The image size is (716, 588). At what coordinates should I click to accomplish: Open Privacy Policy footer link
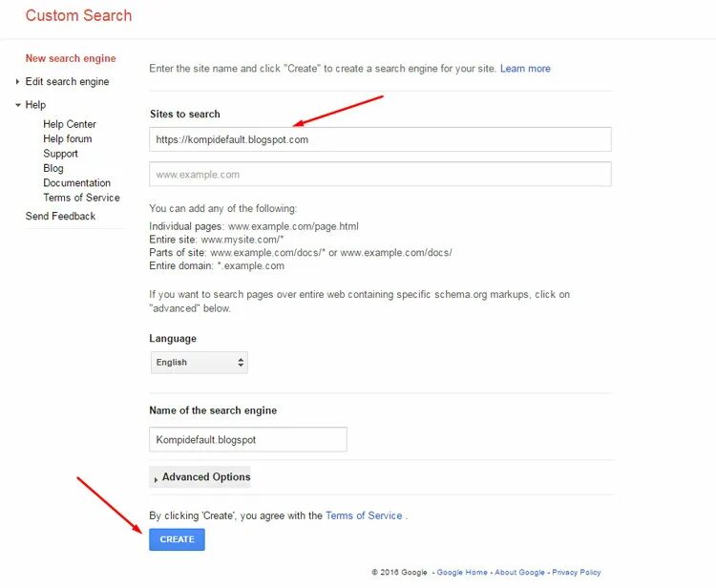[x=577, y=573]
